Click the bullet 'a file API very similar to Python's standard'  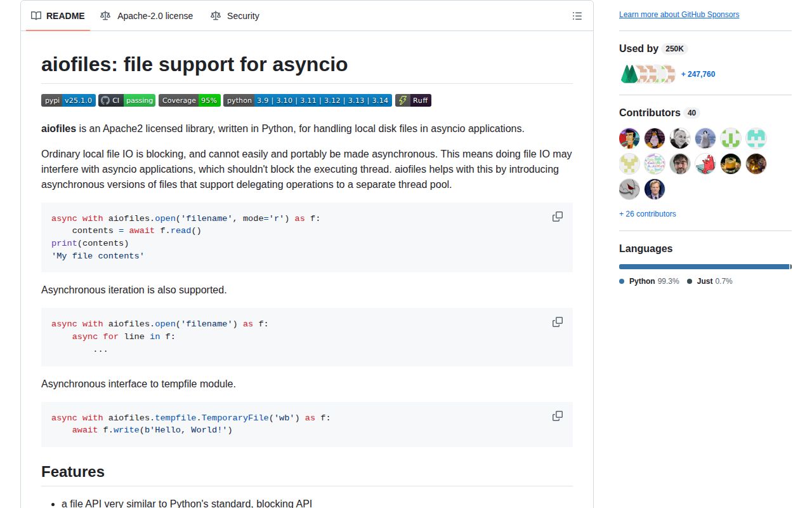(x=187, y=504)
